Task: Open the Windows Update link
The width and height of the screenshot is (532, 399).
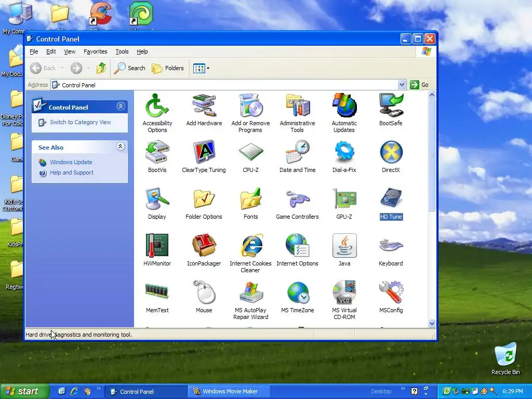Action: (x=71, y=162)
